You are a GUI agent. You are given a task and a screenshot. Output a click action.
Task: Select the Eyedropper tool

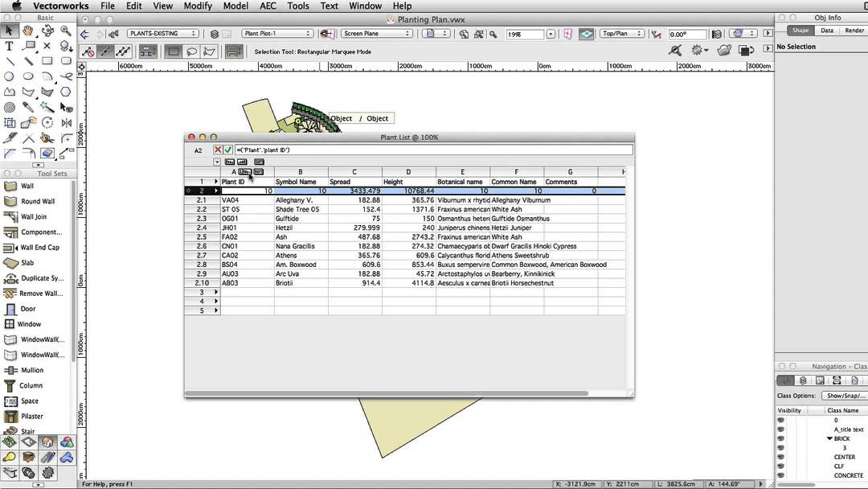tap(28, 108)
